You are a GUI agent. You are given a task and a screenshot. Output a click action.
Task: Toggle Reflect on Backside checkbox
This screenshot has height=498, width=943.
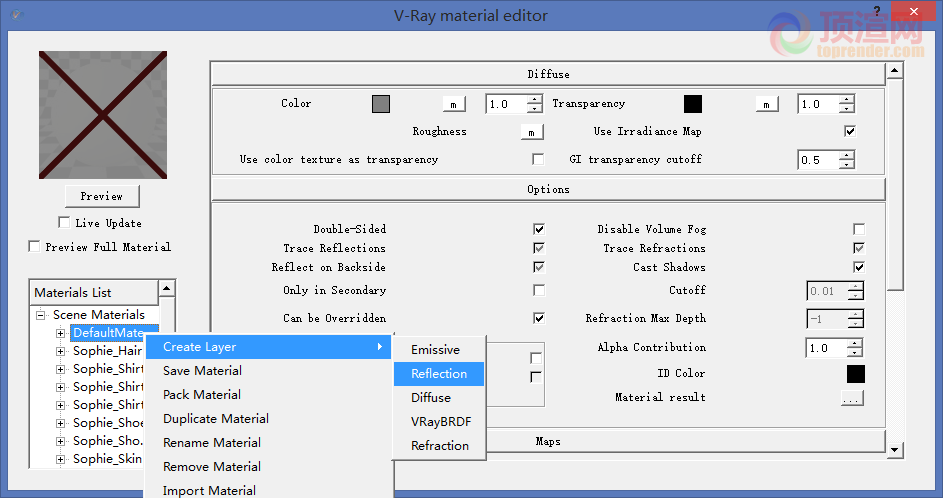click(539, 268)
